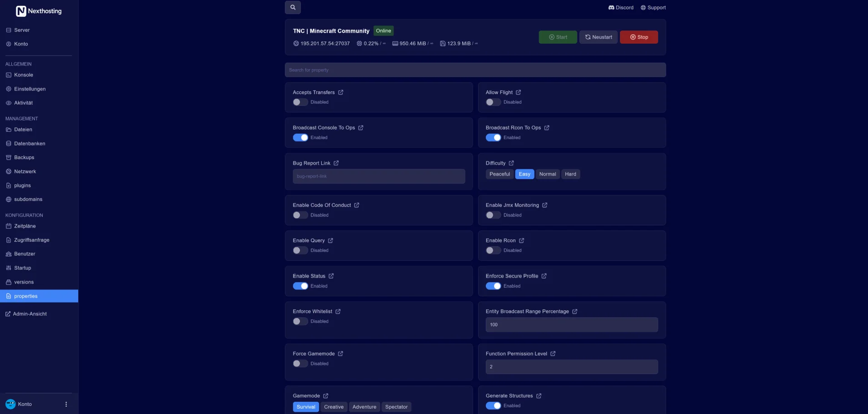Open external link icon beside Bug Report Link
868x414 pixels.
[x=336, y=163]
